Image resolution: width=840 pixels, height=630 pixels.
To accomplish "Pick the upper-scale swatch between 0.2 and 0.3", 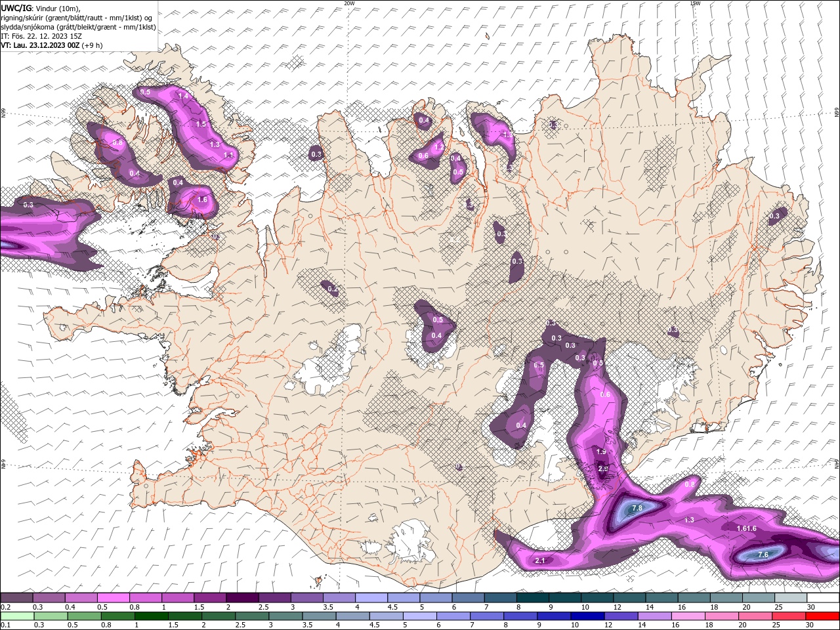I will [x=16, y=598].
